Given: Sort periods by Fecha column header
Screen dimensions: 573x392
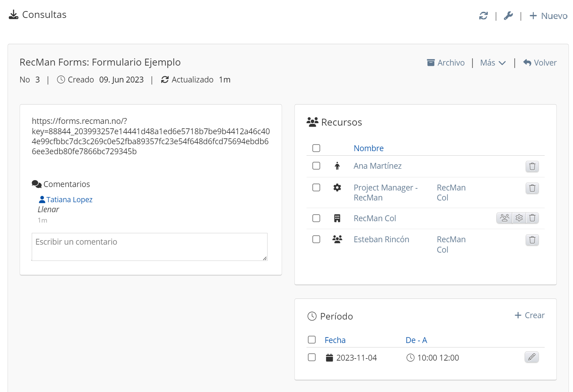Looking at the screenshot, I should coord(335,340).
